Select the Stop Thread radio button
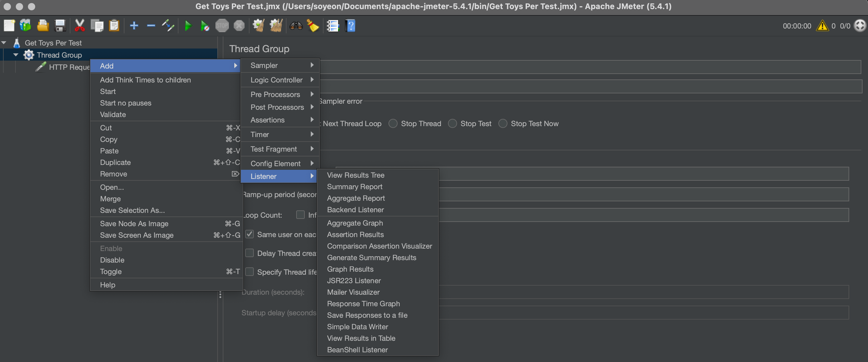Image resolution: width=868 pixels, height=362 pixels. [x=393, y=124]
